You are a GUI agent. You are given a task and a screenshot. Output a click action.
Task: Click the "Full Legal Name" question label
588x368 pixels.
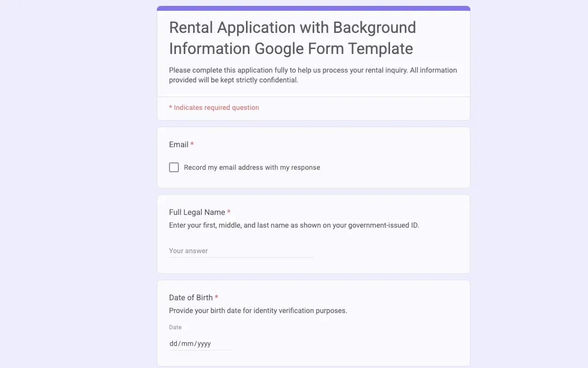click(197, 212)
